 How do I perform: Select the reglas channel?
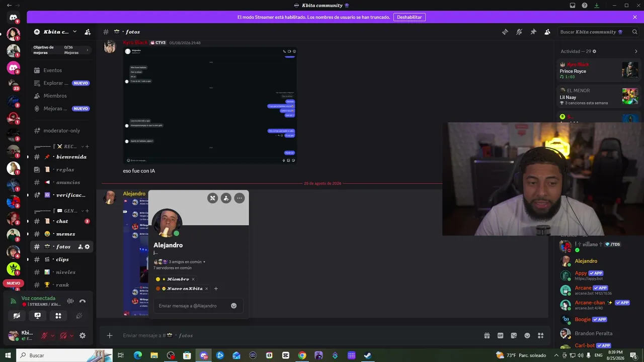tap(62, 169)
